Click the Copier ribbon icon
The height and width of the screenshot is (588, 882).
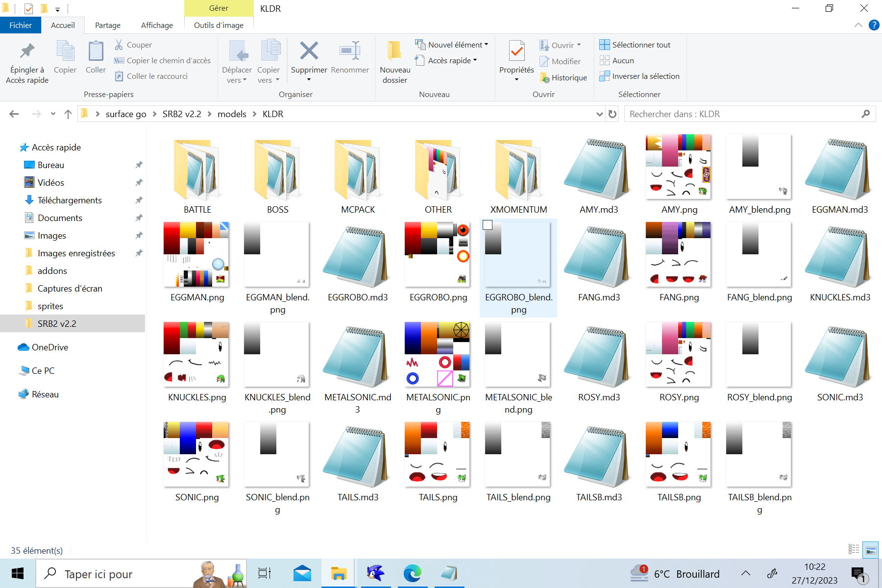[x=65, y=57]
